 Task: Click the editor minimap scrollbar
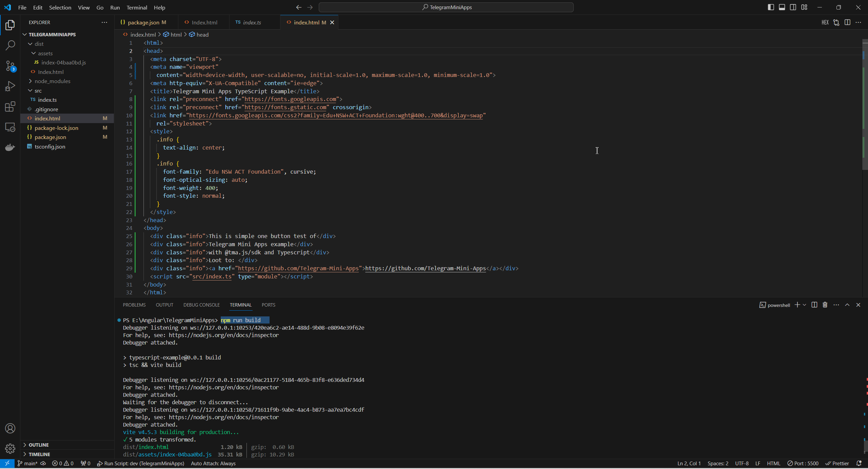click(x=864, y=102)
